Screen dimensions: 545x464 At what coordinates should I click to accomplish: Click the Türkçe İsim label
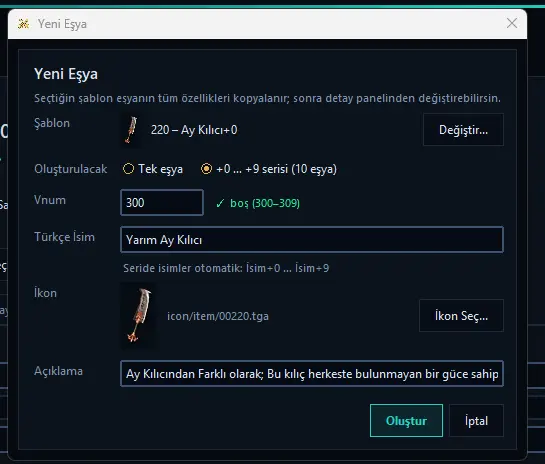tap(64, 237)
